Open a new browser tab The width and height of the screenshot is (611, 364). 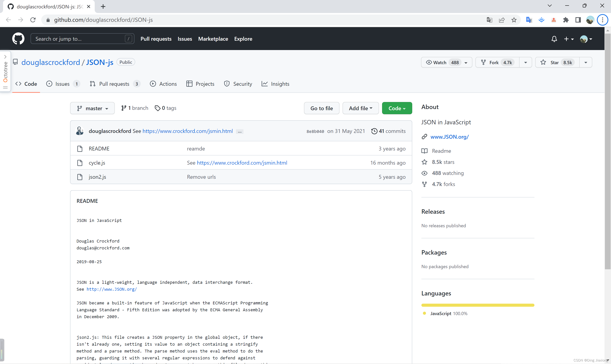[103, 7]
